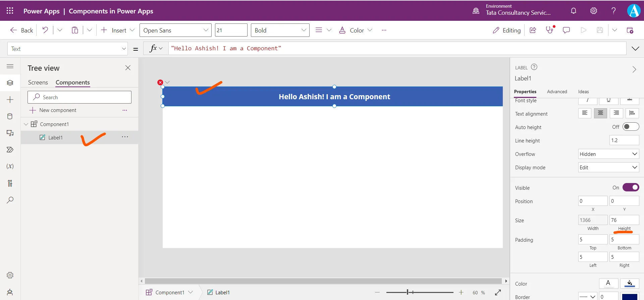Click the notifications bell icon

(574, 11)
